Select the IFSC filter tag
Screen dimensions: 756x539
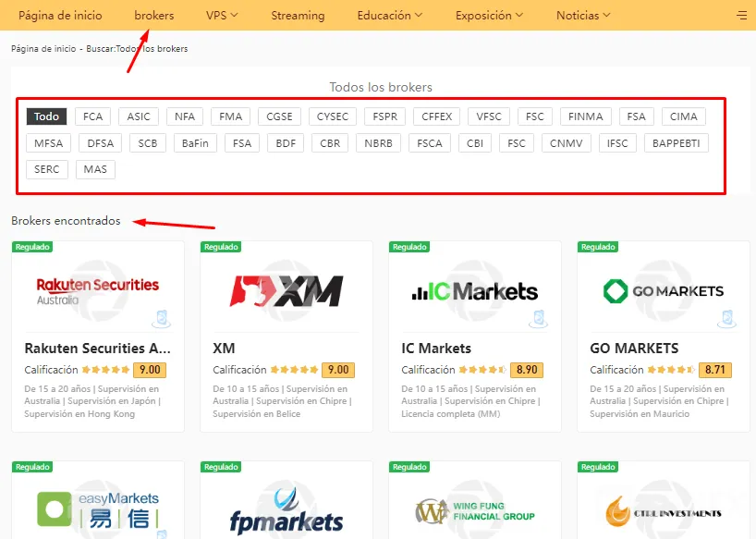617,143
